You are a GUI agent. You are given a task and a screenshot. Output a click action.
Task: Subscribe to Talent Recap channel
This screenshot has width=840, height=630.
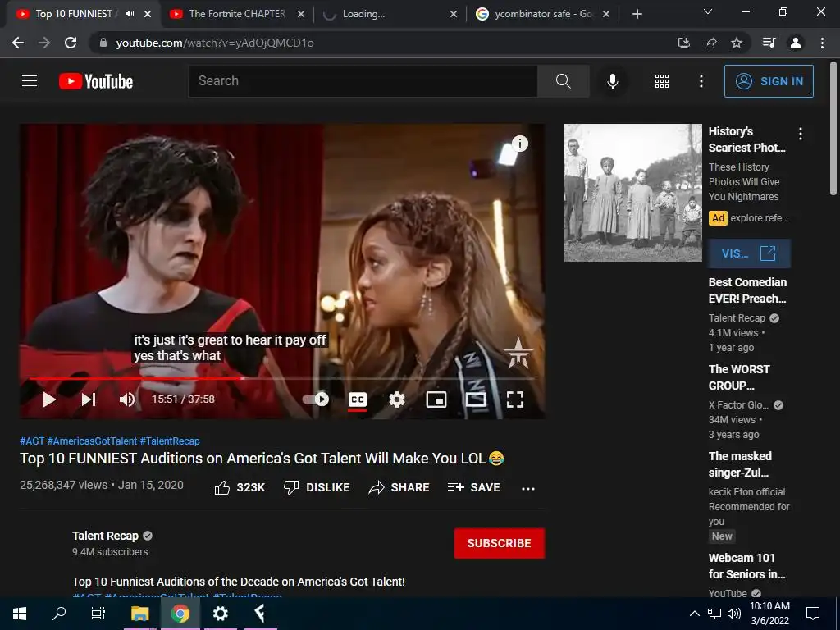pos(500,543)
